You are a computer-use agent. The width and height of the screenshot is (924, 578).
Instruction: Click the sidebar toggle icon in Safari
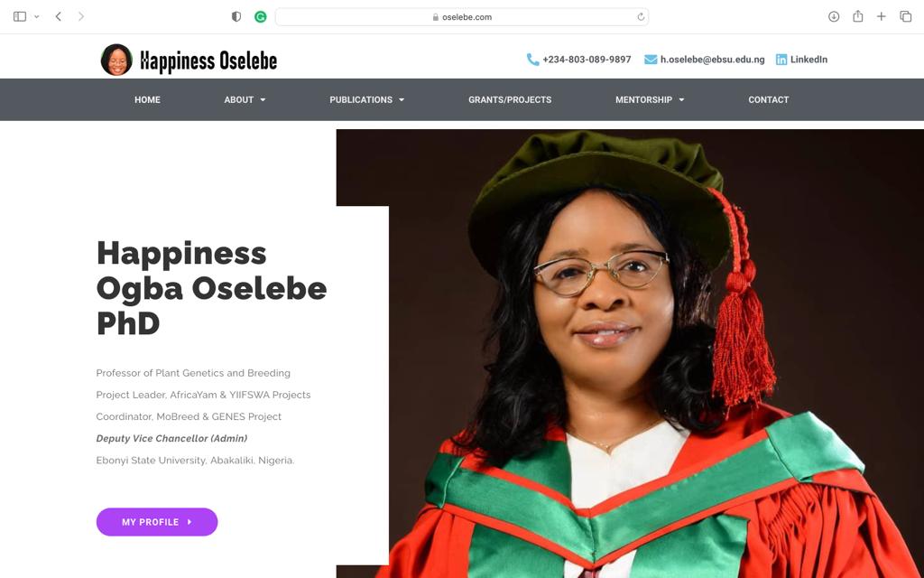[20, 16]
